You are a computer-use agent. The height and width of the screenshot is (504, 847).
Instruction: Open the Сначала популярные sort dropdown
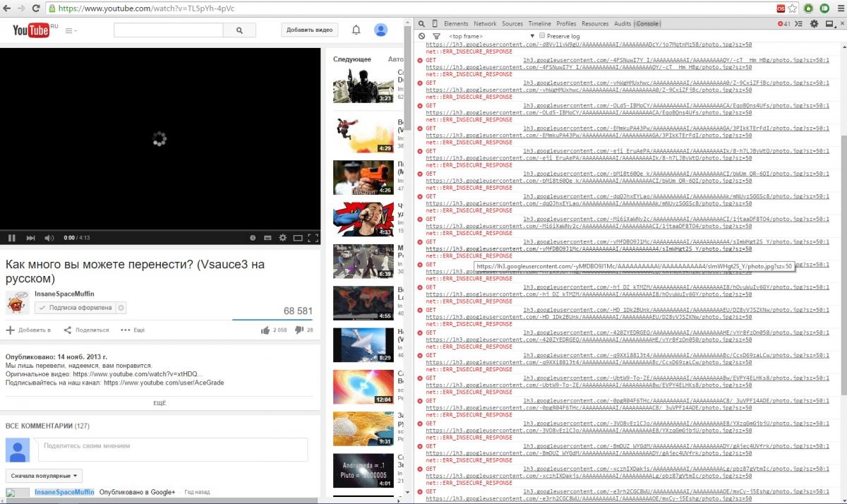coord(44,476)
